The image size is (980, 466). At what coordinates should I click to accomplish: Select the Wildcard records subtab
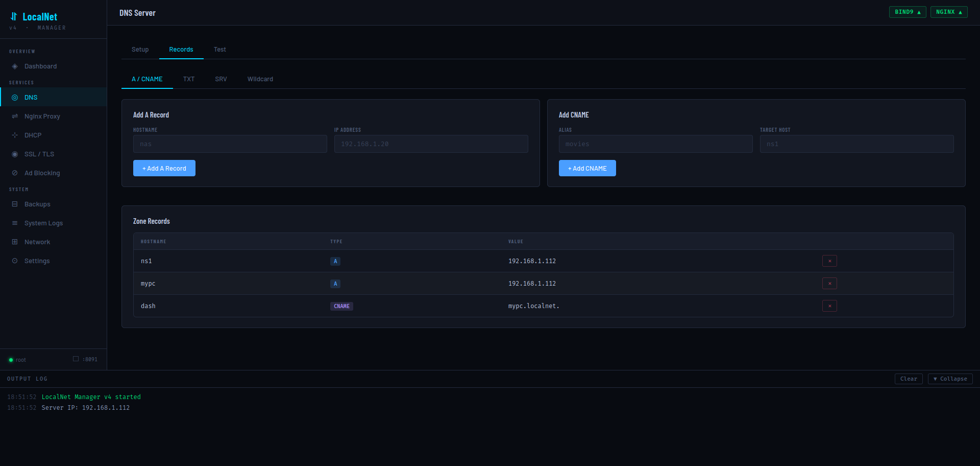[x=260, y=79]
